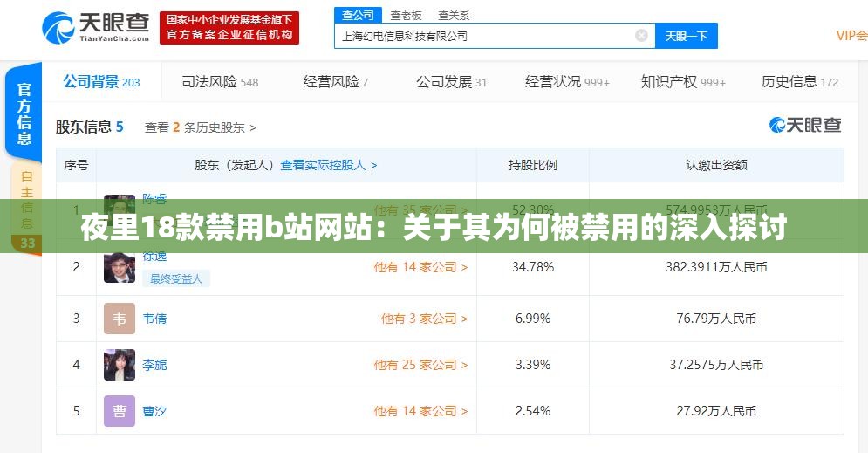This screenshot has height=453, width=868.
Task: Open 他有 14 家公司 link for 徐逸
Action: click(420, 267)
